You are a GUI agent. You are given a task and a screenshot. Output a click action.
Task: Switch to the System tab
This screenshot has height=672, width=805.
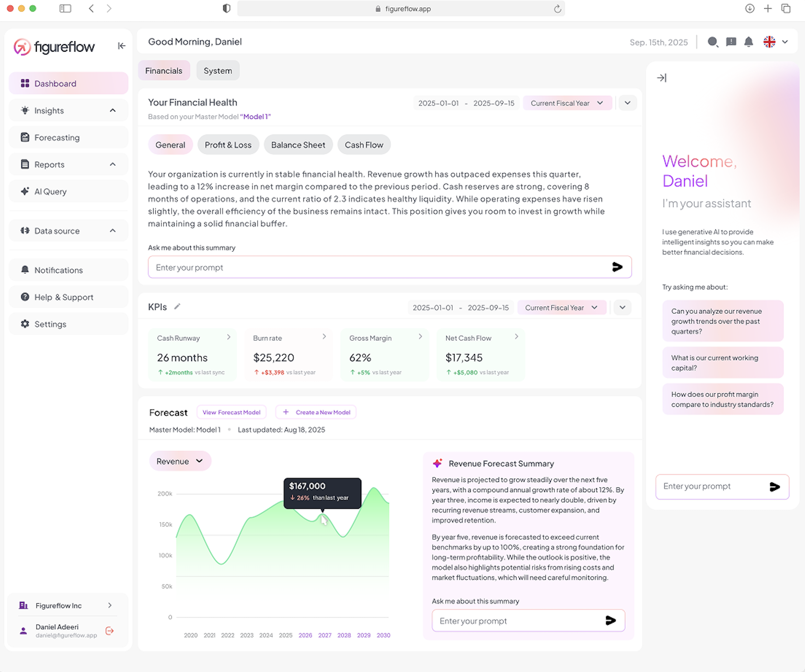coord(217,70)
